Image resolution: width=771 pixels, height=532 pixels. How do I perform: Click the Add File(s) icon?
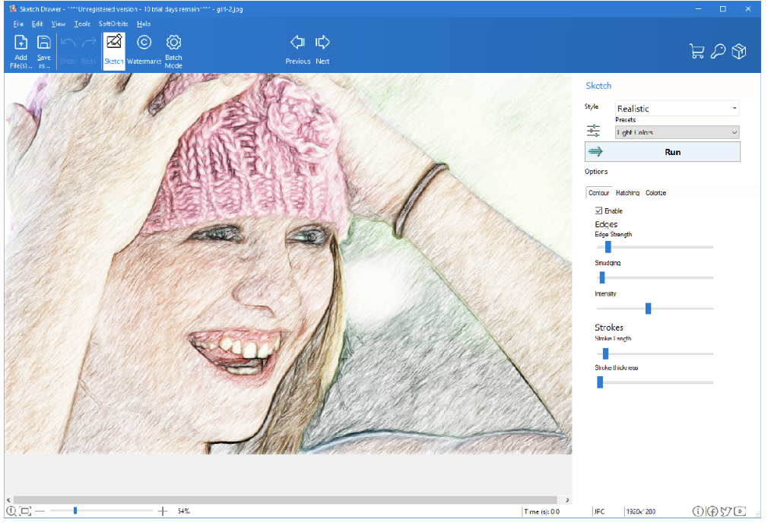coord(21,48)
